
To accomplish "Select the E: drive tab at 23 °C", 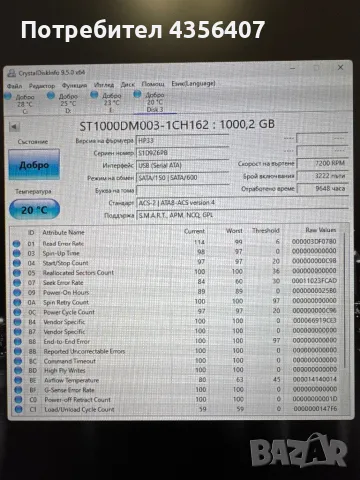I will coord(106,102).
